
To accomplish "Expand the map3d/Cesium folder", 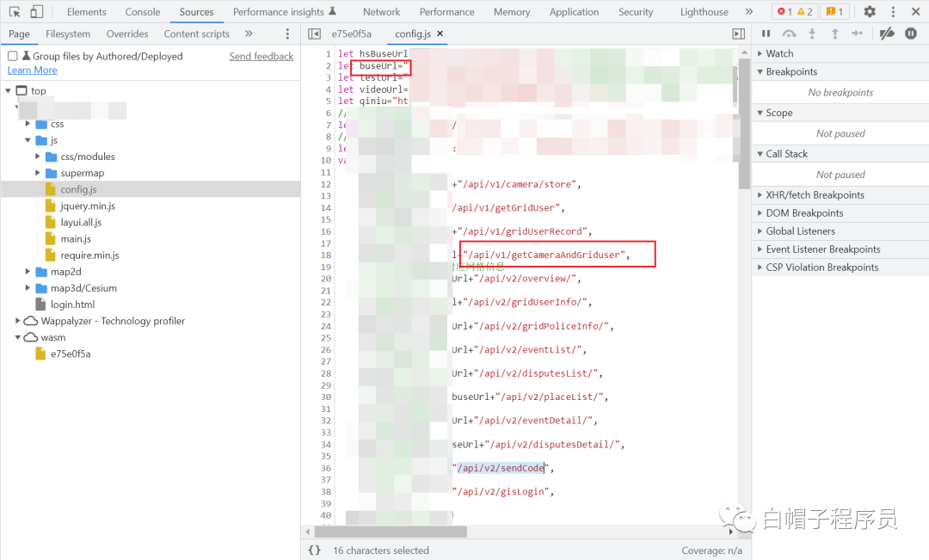I will pyautogui.click(x=28, y=288).
